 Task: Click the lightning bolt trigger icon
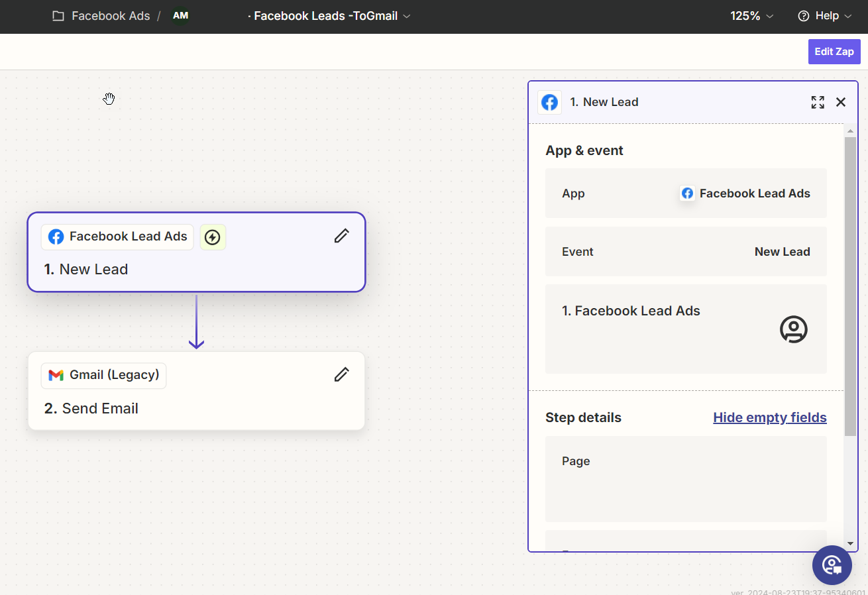213,237
